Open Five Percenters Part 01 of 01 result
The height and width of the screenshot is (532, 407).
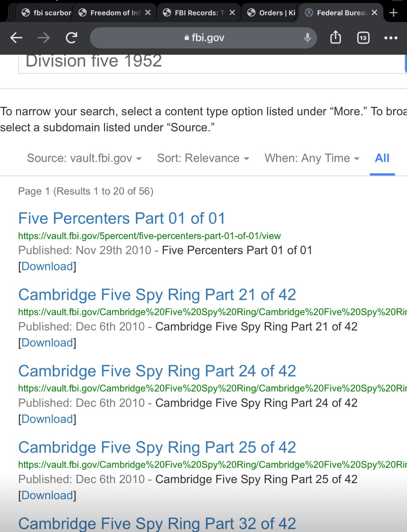coord(122,218)
